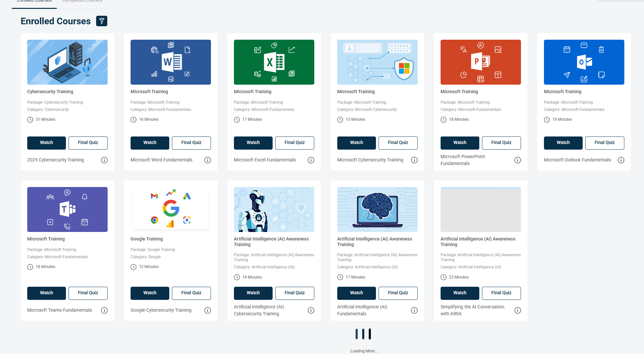The image size is (644, 354).
Task: Take Final Quiz for Microsoft Outlook Fundamentals
Action: [x=605, y=143]
